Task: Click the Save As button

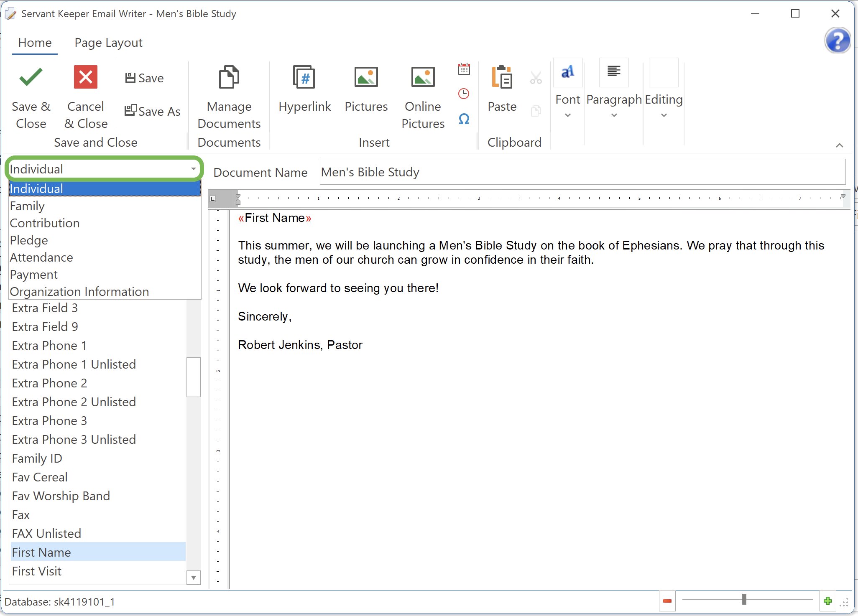Action: pyautogui.click(x=152, y=111)
